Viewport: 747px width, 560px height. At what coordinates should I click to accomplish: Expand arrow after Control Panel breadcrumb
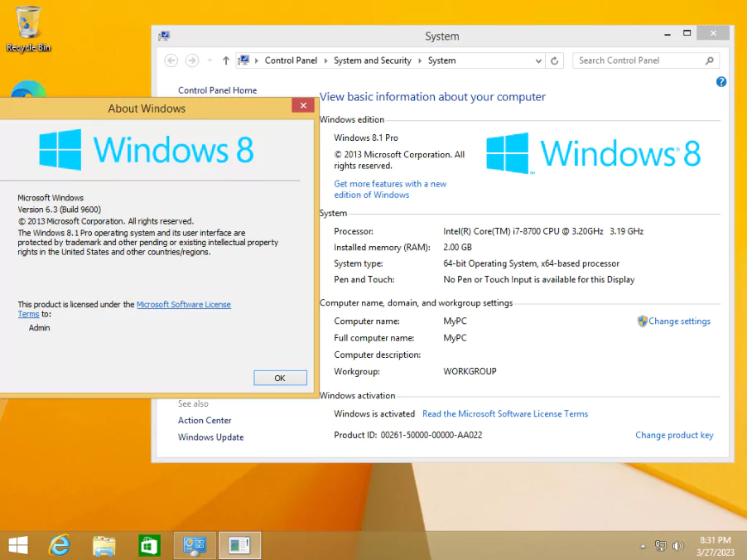[325, 60]
